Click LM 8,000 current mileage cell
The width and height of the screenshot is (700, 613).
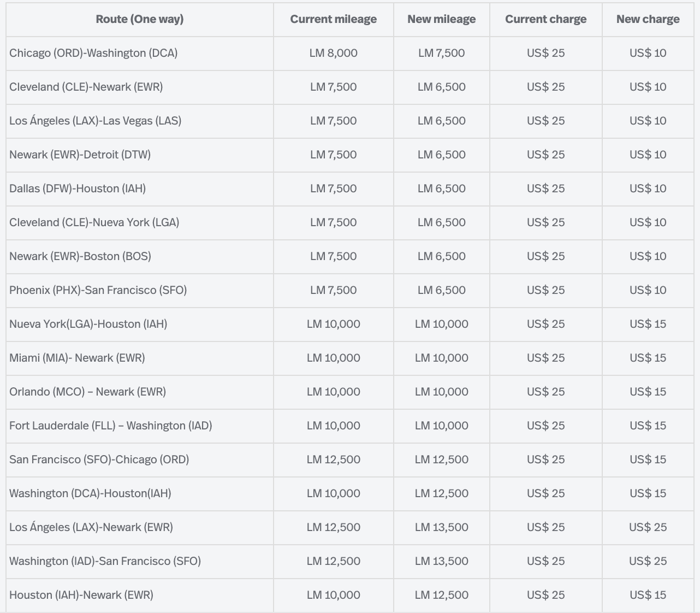(x=333, y=54)
